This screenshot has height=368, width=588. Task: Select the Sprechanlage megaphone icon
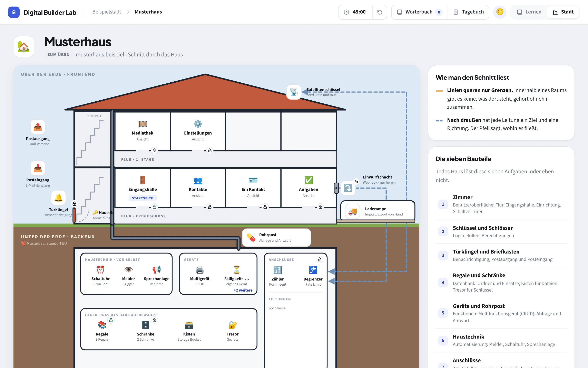click(156, 269)
